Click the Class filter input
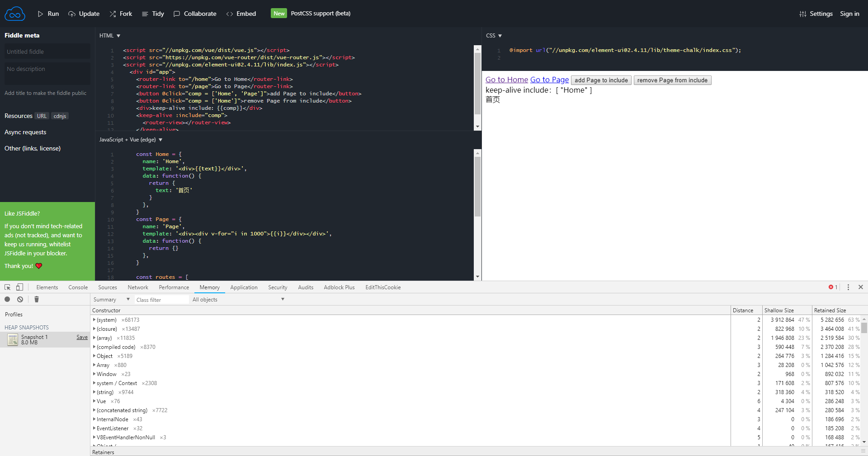This screenshot has width=868, height=456. click(161, 300)
